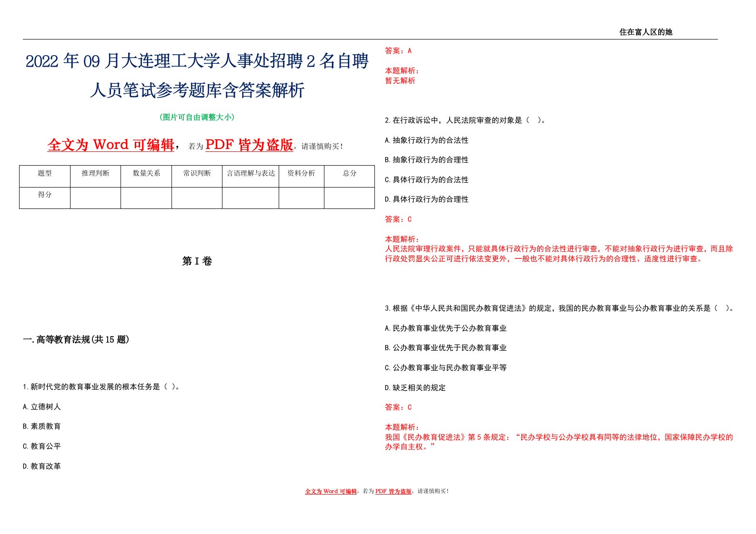Click the green note (图片可自由调整大小)
Screen dimensions: 756x534
[x=197, y=117]
